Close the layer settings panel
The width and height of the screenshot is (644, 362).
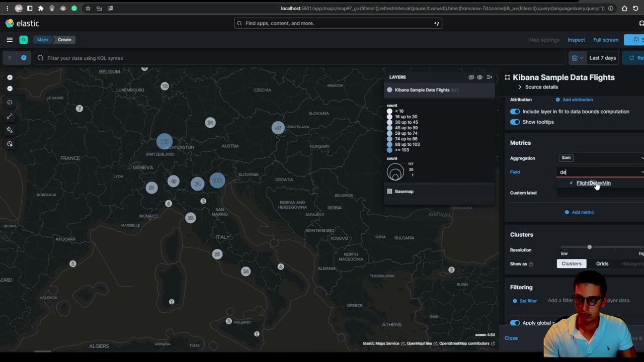(x=511, y=338)
